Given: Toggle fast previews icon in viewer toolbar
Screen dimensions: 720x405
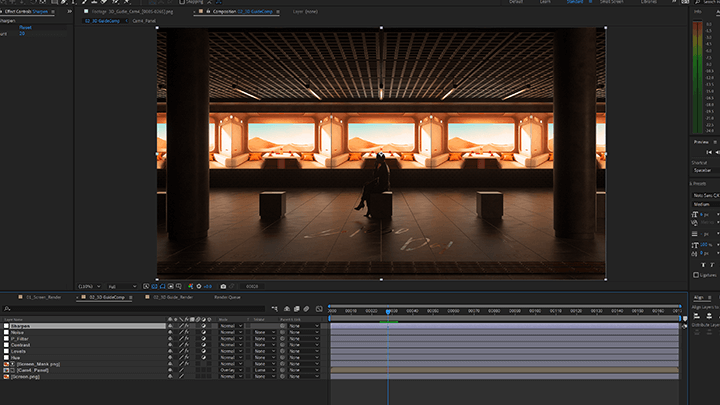Looking at the screenshot, I should pyautogui.click(x=146, y=286).
